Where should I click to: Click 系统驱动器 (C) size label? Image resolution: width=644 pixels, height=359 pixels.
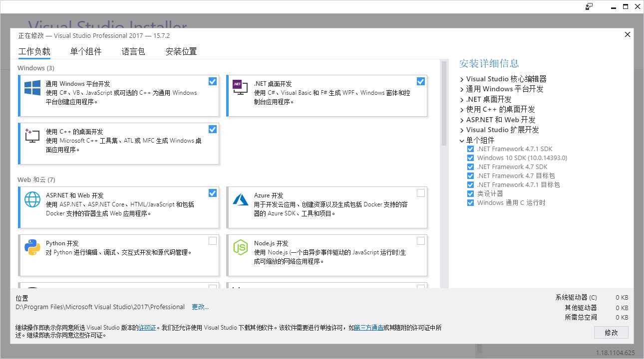(576, 298)
